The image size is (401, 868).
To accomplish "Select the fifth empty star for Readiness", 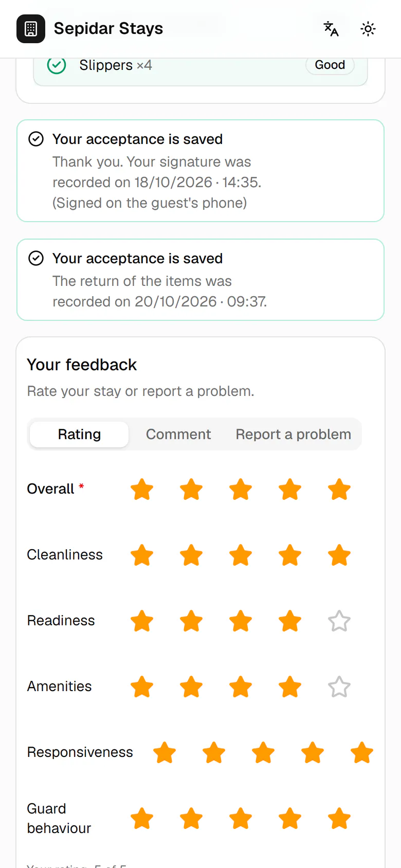I will 339,621.
